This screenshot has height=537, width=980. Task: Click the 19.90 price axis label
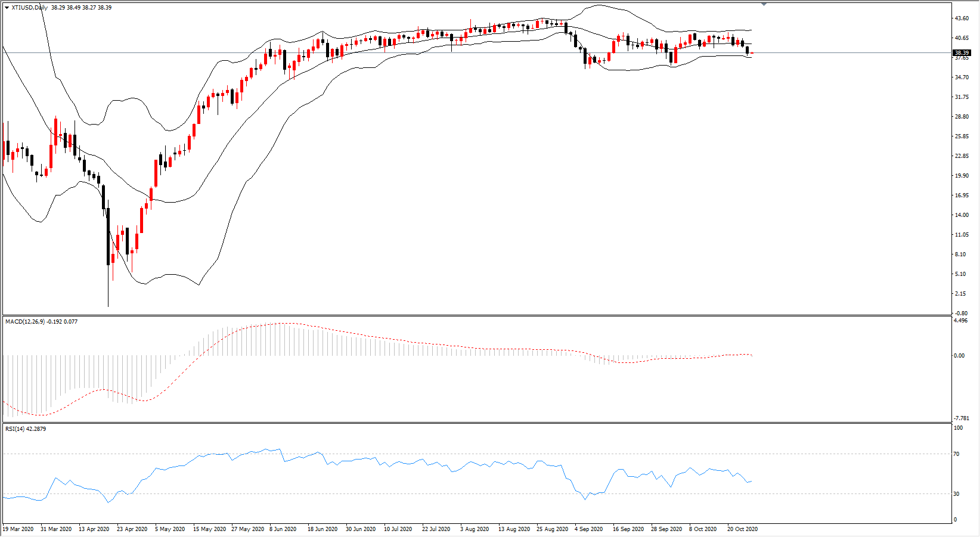[x=962, y=176]
